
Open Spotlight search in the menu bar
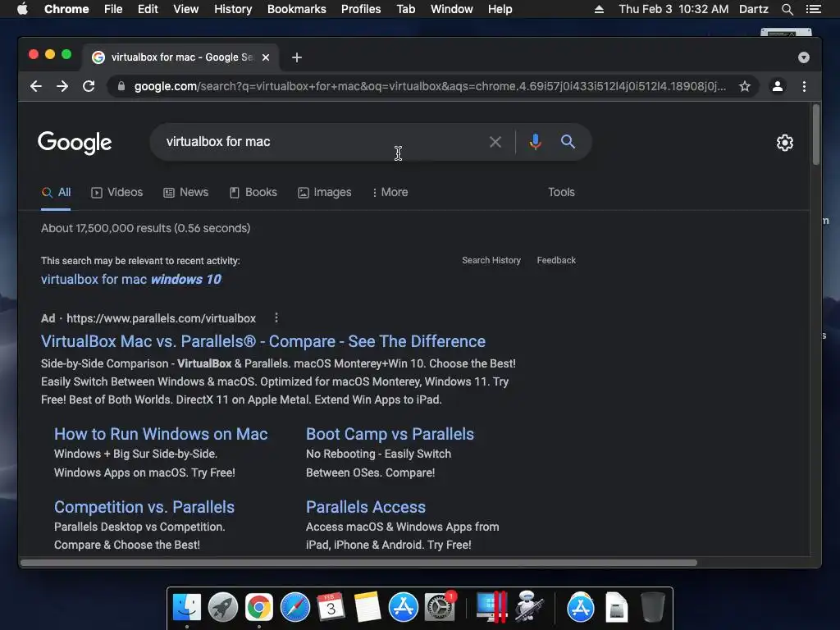point(787,9)
